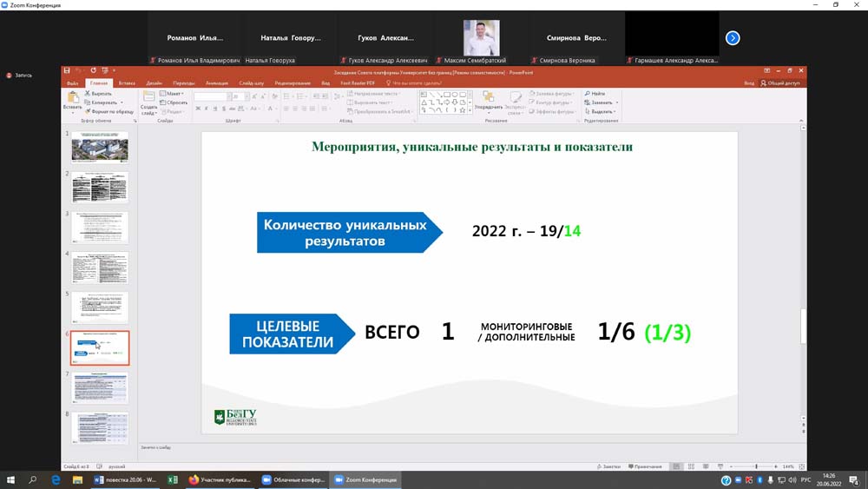Click the 'Tell me what to do' search field
The width and height of the screenshot is (868, 489).
click(415, 83)
